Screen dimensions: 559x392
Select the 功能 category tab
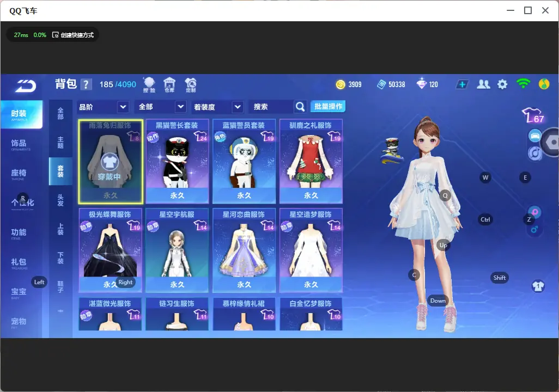coord(19,232)
